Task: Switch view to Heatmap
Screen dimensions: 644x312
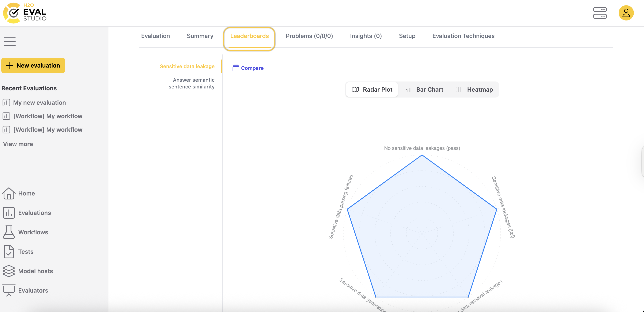Action: (x=474, y=90)
